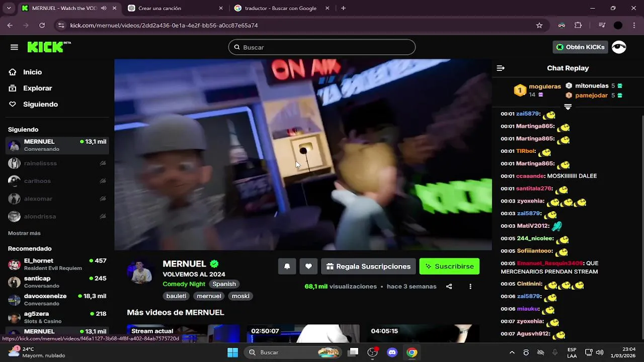
Task: Click Obtén KICKs button
Action: [580, 47]
